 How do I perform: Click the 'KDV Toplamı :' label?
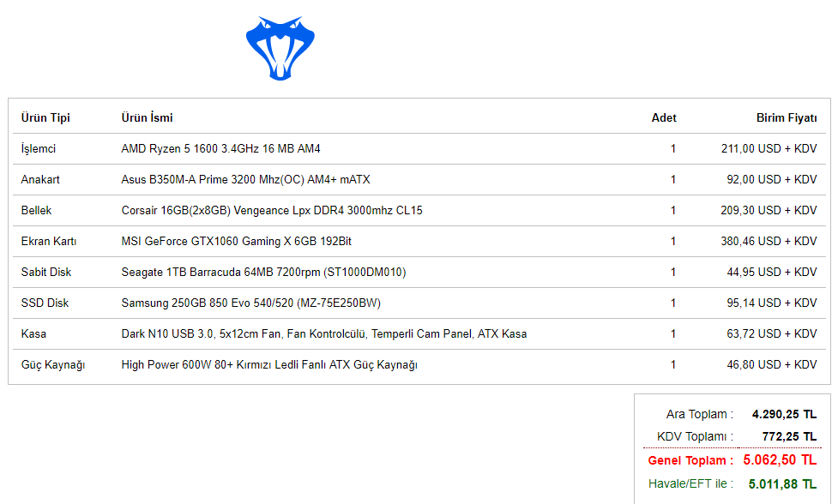tap(696, 437)
